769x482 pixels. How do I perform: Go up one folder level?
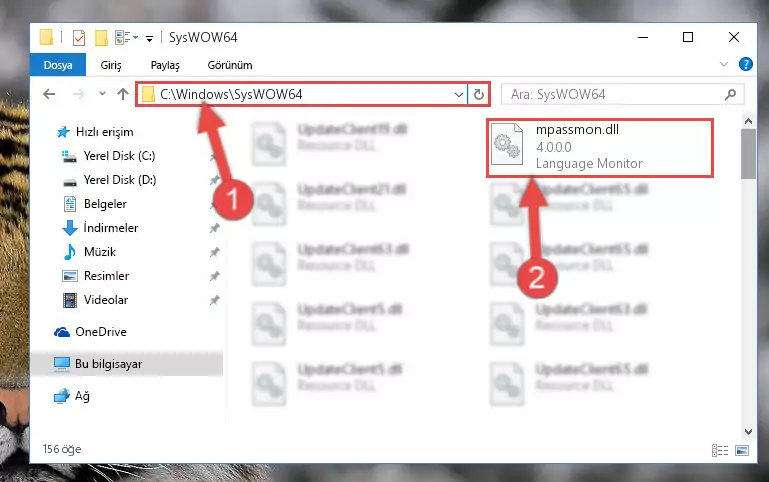pos(123,94)
